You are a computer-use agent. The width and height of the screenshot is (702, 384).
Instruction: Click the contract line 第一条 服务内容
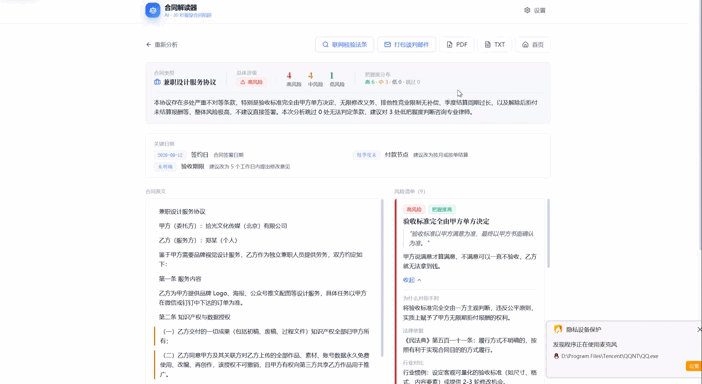tap(180, 279)
